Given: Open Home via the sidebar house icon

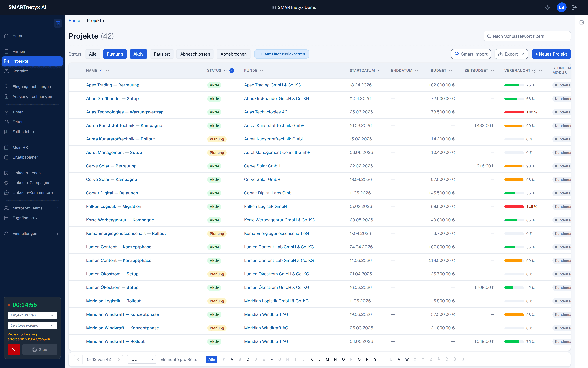Looking at the screenshot, I should 7,36.
